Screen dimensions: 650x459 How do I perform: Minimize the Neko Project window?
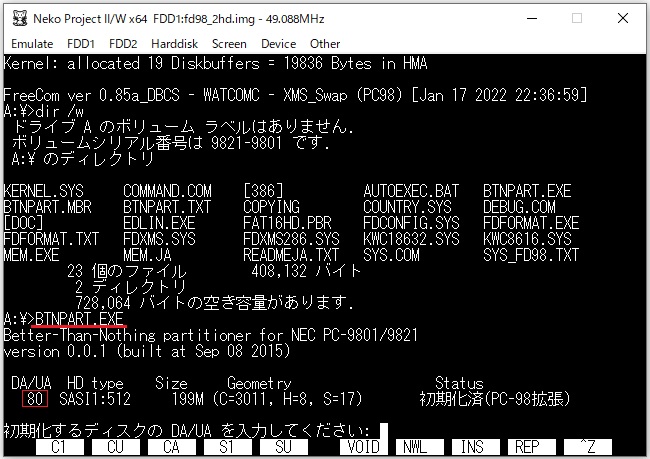[532, 18]
